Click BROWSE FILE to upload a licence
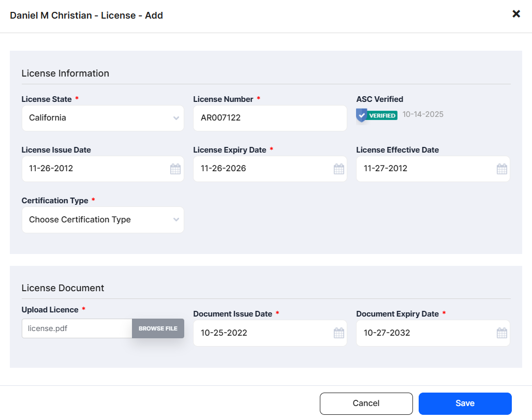532x420 pixels. pos(158,328)
